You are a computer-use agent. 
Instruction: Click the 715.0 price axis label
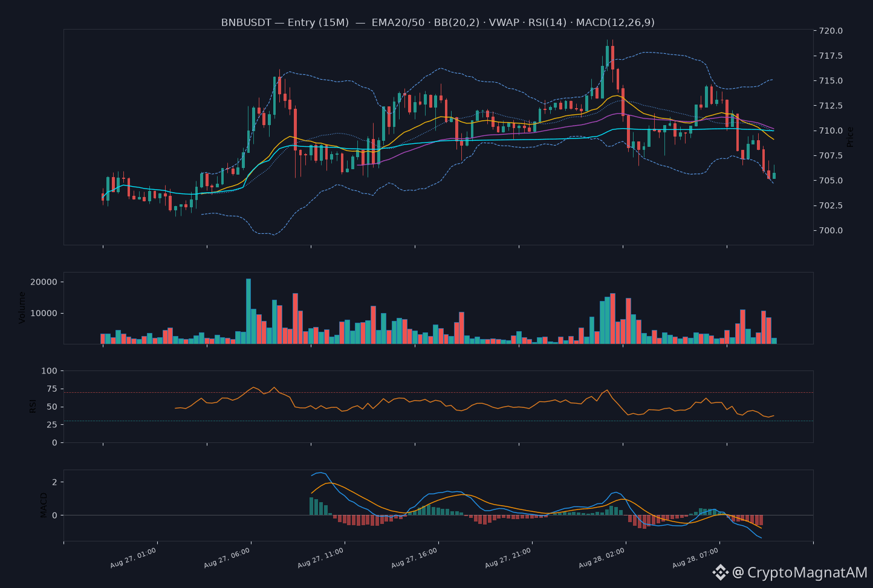[x=831, y=80]
